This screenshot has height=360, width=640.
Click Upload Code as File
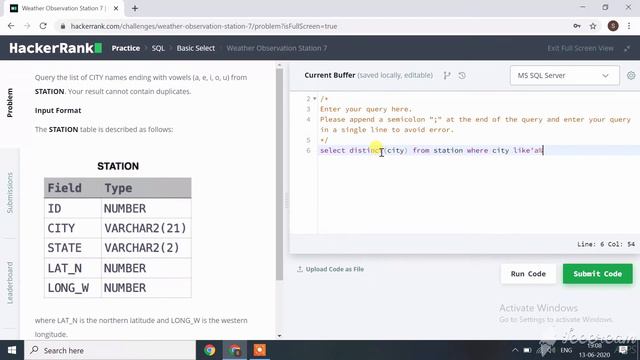[x=330, y=269]
